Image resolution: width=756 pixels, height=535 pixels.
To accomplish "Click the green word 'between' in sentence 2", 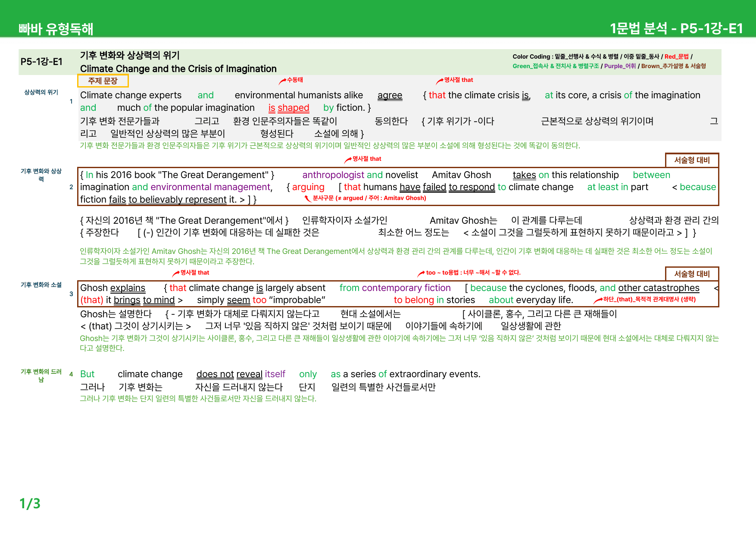I will click(651, 175).
